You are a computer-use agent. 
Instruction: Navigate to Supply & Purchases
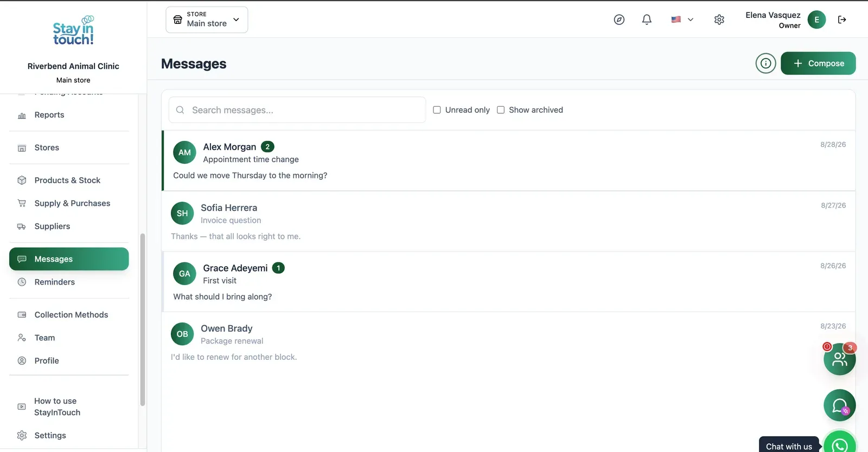tap(69, 203)
